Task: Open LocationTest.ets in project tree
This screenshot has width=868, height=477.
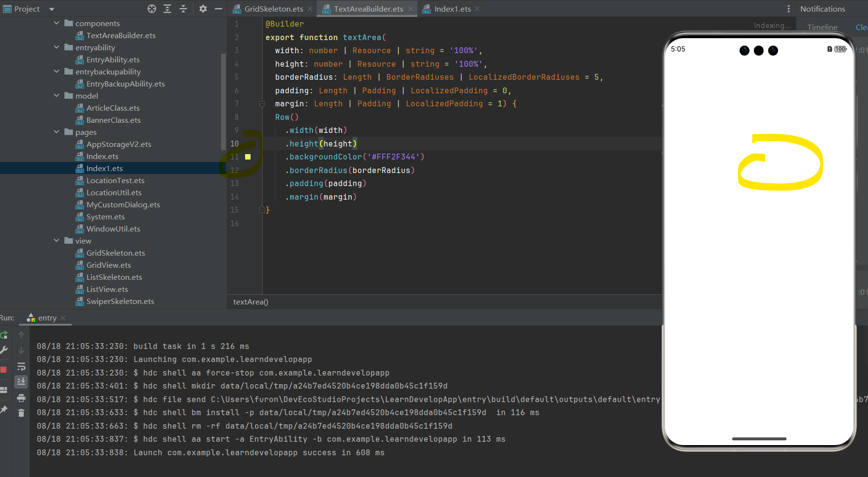Action: pyautogui.click(x=115, y=180)
